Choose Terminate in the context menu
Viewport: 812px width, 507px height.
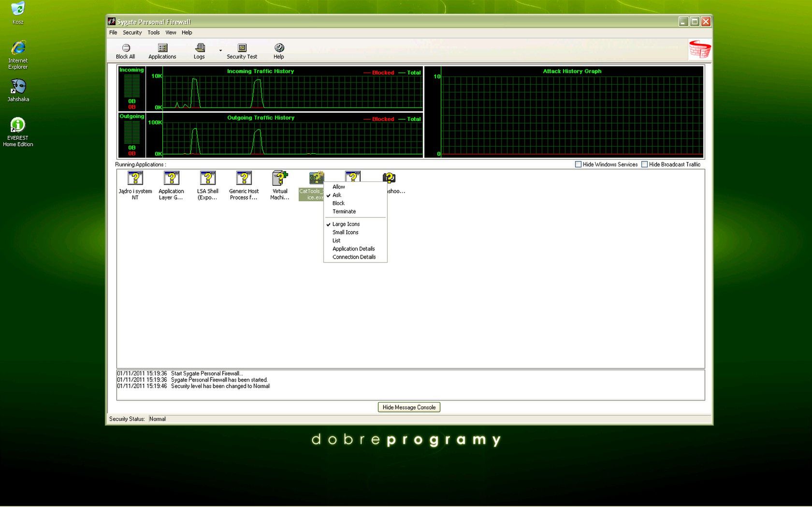coord(355,211)
